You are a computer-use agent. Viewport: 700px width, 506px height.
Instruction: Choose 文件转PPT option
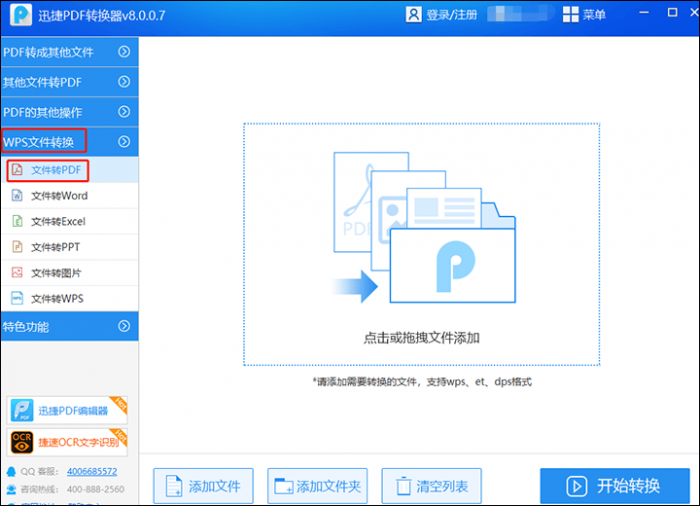[x=70, y=247]
